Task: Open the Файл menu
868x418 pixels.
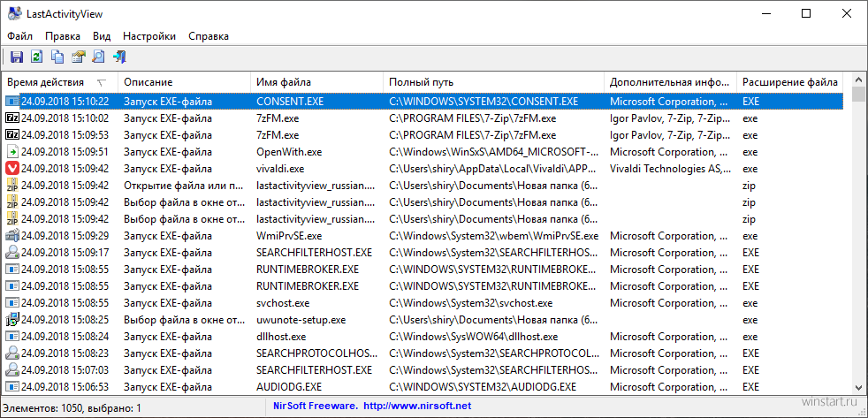Action: pos(20,36)
